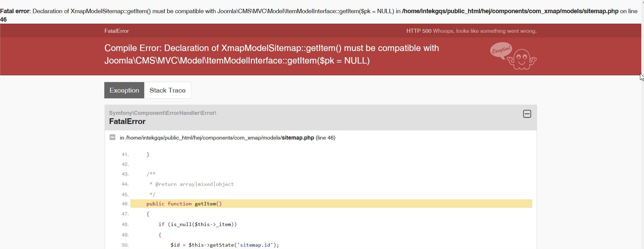The width and height of the screenshot is (644, 249).
Task: Click line 43 comment opener
Action: 151,174
